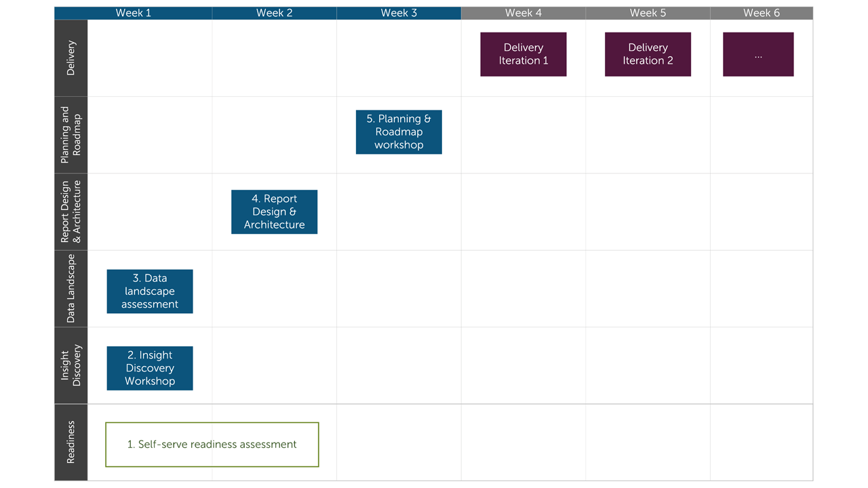This screenshot has height=488, width=868.
Task: Click the Insight Discovery row label
Action: pyautogui.click(x=71, y=365)
